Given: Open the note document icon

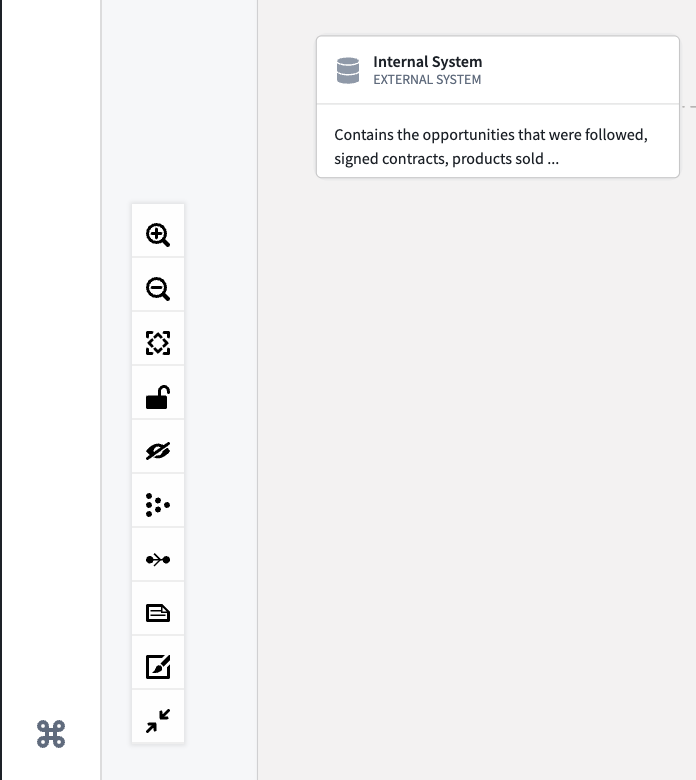Looking at the screenshot, I should click(x=158, y=613).
